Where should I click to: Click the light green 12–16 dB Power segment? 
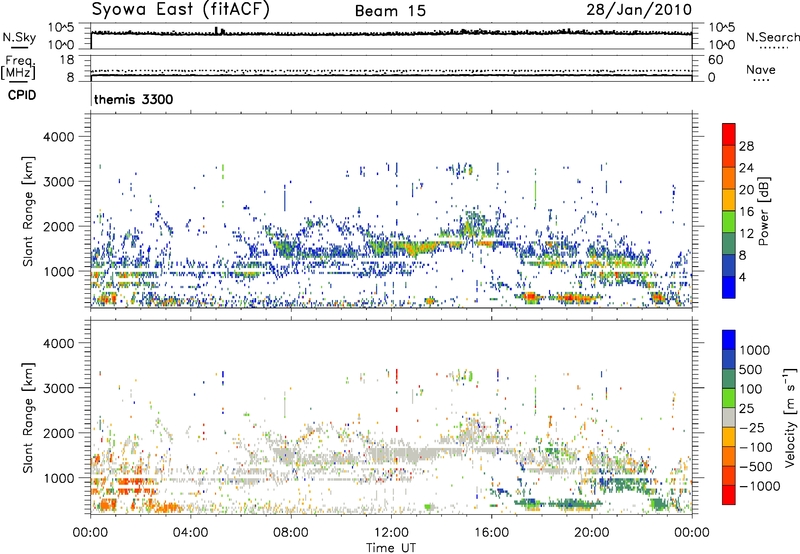point(729,222)
